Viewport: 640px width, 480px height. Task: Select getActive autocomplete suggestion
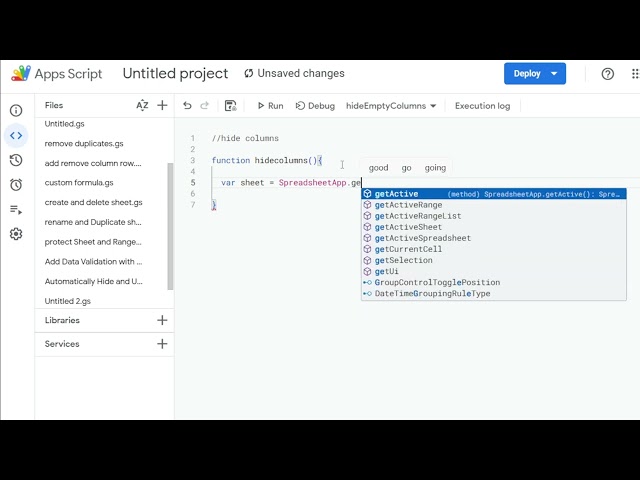click(x=494, y=194)
